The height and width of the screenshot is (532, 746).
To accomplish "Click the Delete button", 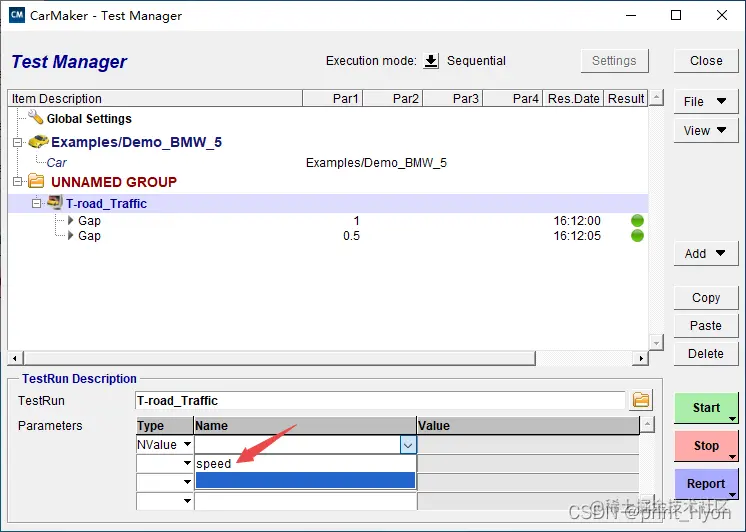I will [x=706, y=354].
